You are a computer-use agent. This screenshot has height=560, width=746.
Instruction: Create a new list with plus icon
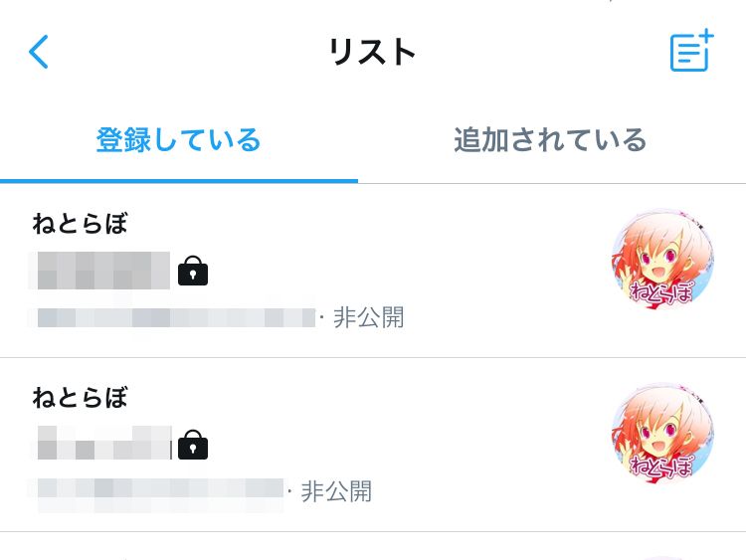pos(691,51)
